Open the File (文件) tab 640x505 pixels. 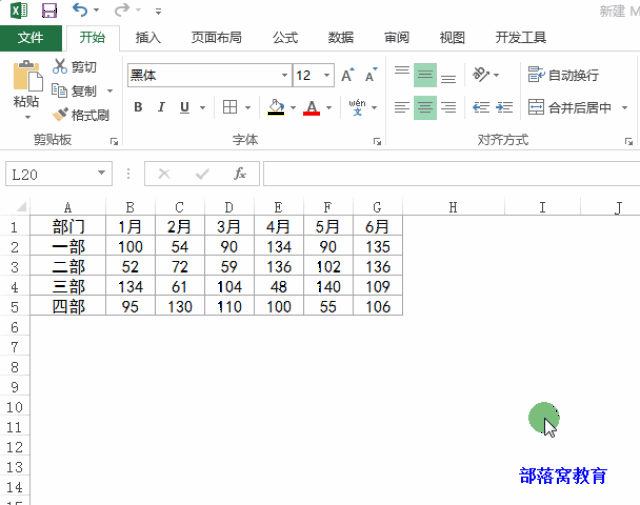click(31, 38)
